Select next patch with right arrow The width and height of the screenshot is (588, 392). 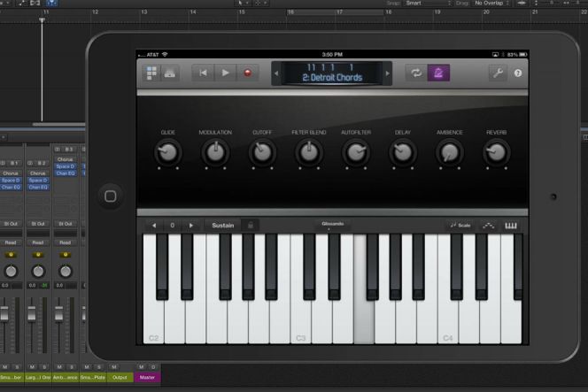[387, 73]
